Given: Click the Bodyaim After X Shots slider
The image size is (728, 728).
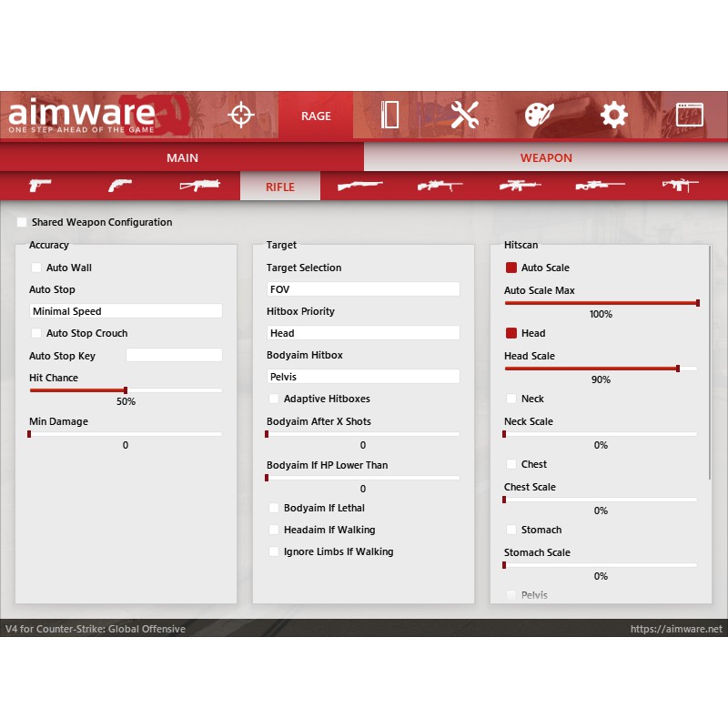Looking at the screenshot, I should click(x=363, y=434).
